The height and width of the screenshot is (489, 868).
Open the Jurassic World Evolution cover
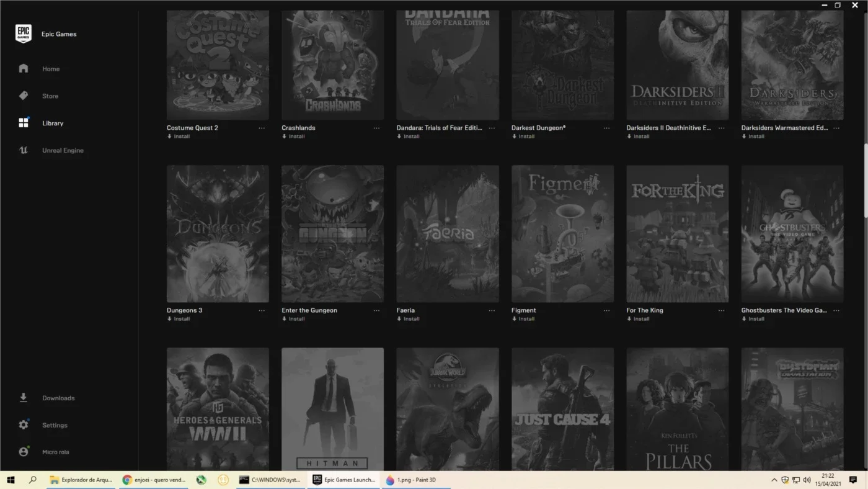coord(448,409)
